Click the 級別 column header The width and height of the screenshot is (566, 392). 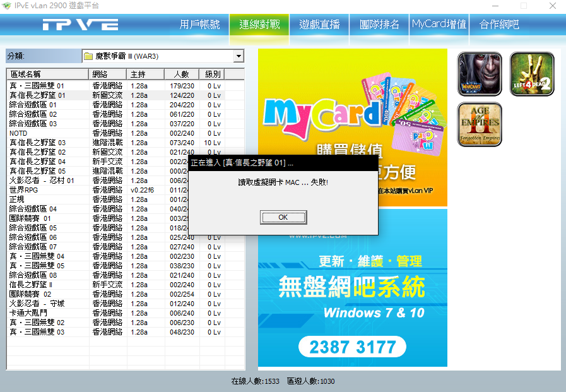pyautogui.click(x=213, y=74)
